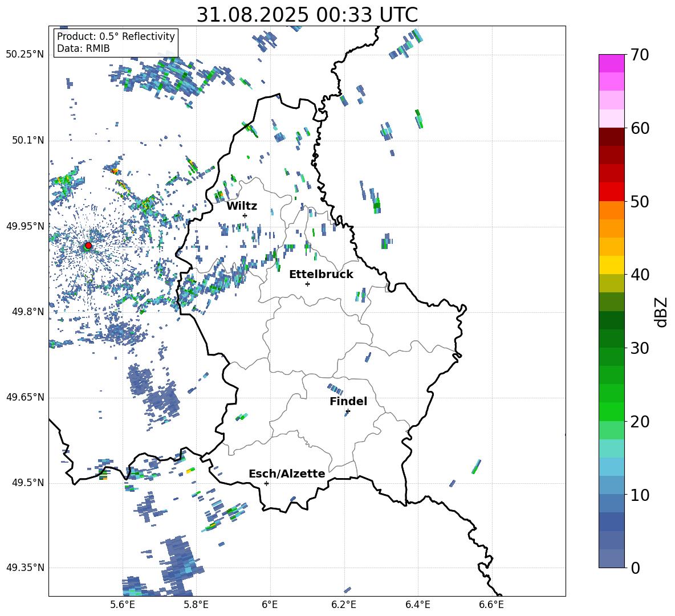The height and width of the screenshot is (616, 675).
Task: Click the 'Data: RMIB' text
Action: [x=83, y=48]
